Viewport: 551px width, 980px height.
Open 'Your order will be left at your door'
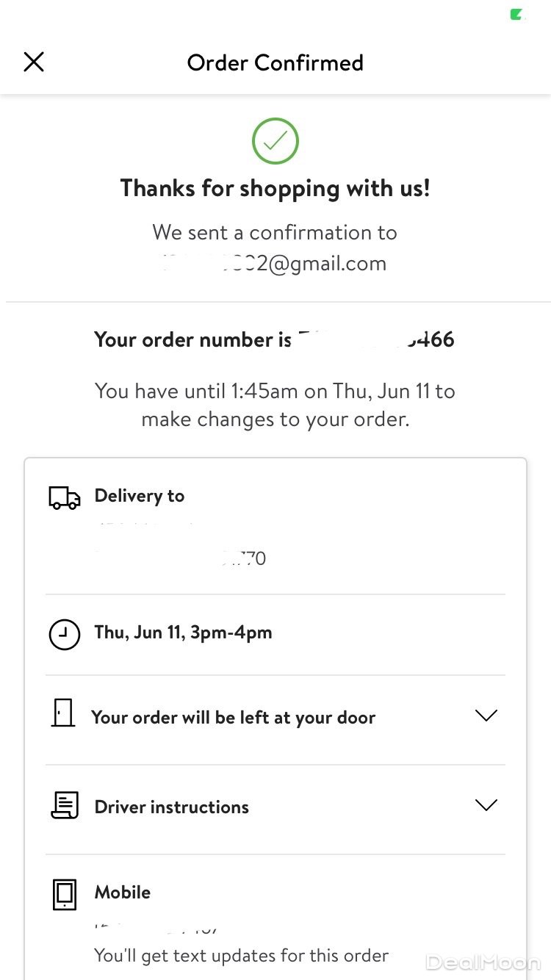click(233, 718)
